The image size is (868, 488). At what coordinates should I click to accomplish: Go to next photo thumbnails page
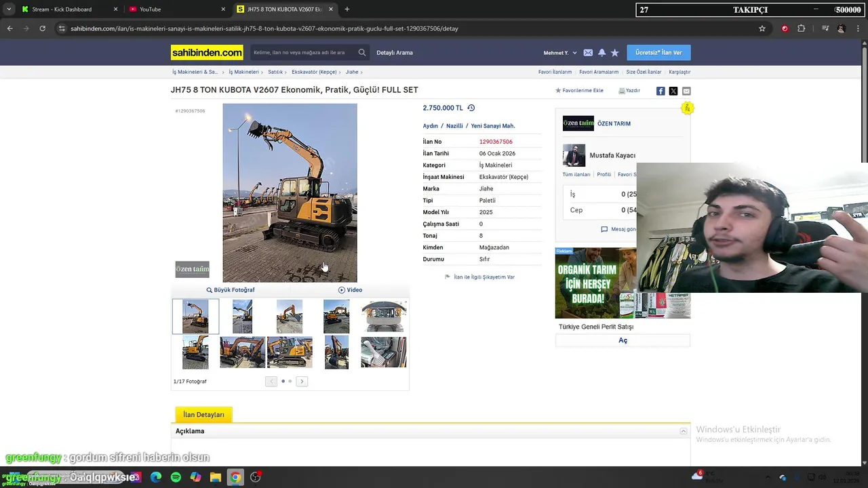pyautogui.click(x=302, y=382)
